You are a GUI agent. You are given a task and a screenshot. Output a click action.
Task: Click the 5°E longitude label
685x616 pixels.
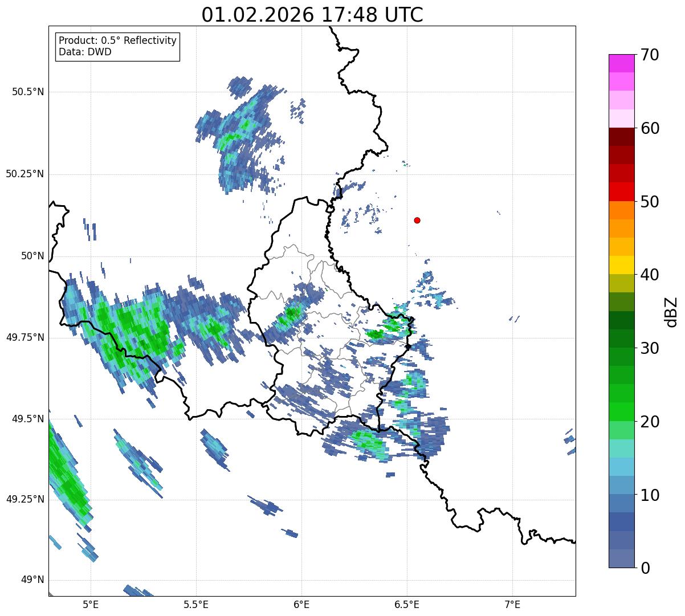(x=91, y=604)
